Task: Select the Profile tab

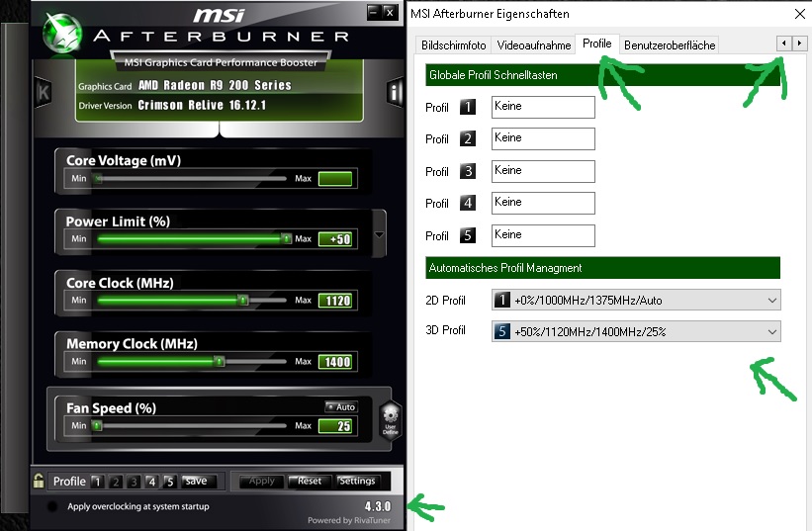Action: 597,44
